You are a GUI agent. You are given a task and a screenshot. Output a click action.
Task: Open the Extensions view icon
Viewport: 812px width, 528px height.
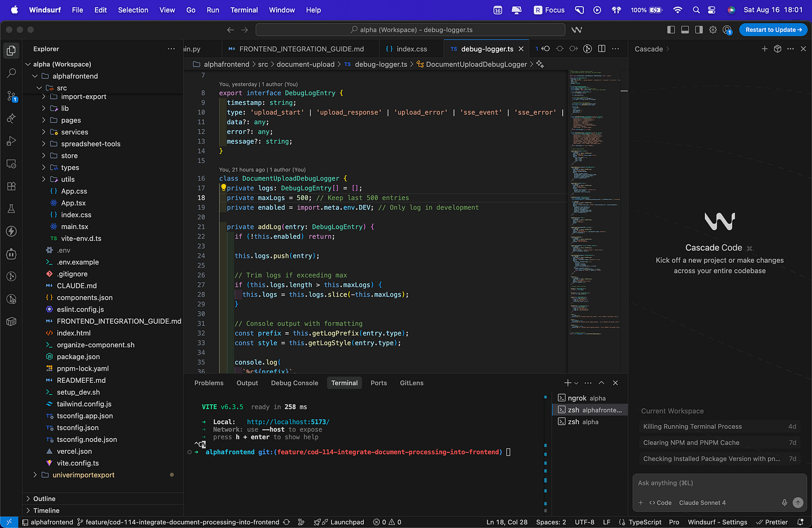click(11, 186)
